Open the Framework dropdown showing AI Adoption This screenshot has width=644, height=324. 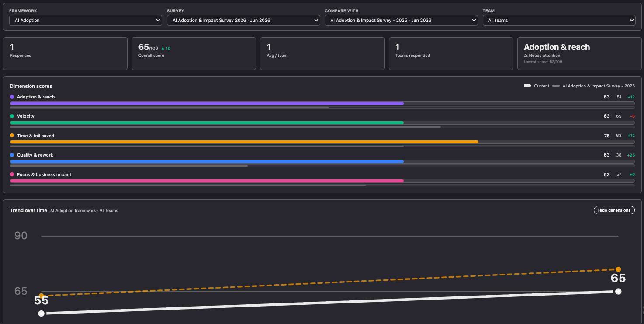(86, 20)
